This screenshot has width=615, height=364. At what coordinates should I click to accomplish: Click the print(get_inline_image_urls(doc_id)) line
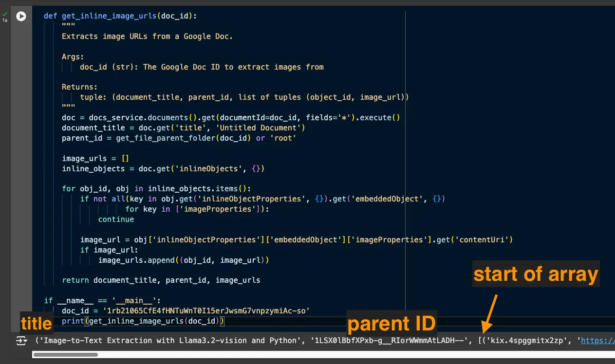[x=143, y=321]
